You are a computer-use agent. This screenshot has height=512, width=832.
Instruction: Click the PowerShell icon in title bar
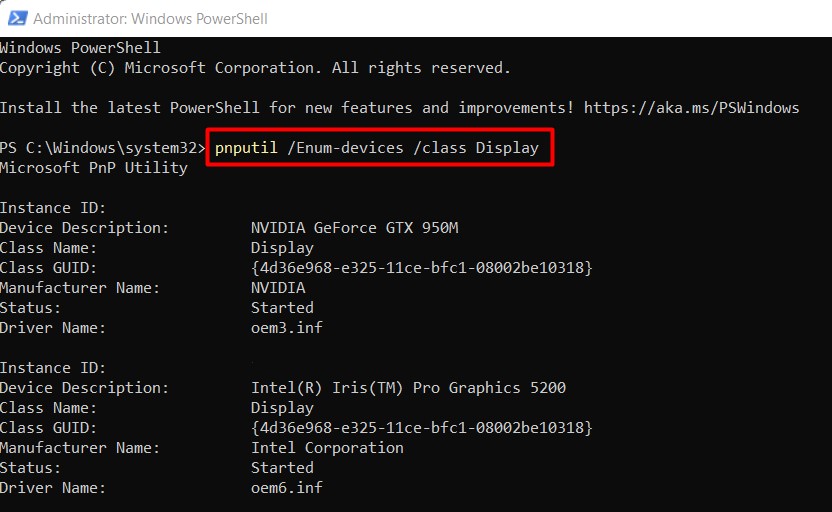pos(18,18)
